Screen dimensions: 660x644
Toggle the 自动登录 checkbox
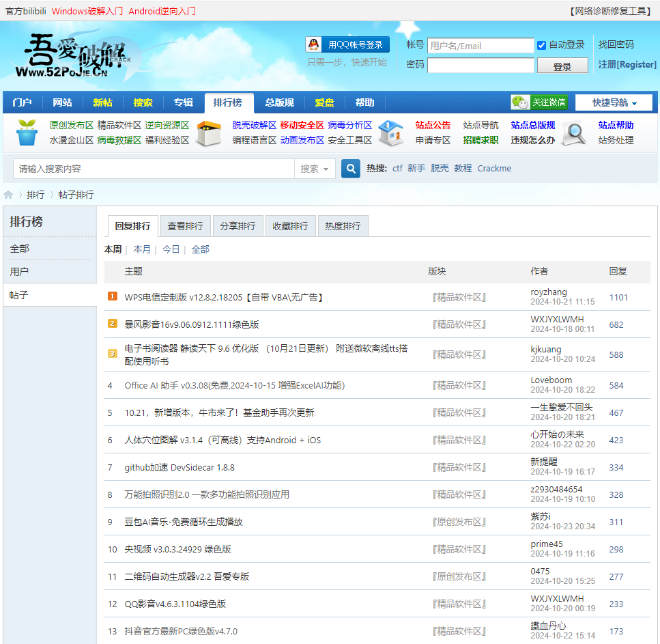tap(541, 45)
